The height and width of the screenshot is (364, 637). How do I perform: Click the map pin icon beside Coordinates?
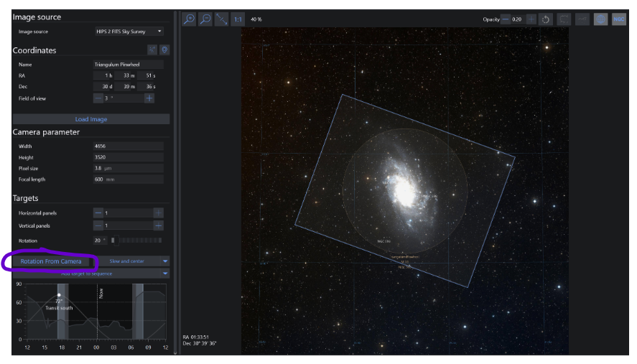164,50
